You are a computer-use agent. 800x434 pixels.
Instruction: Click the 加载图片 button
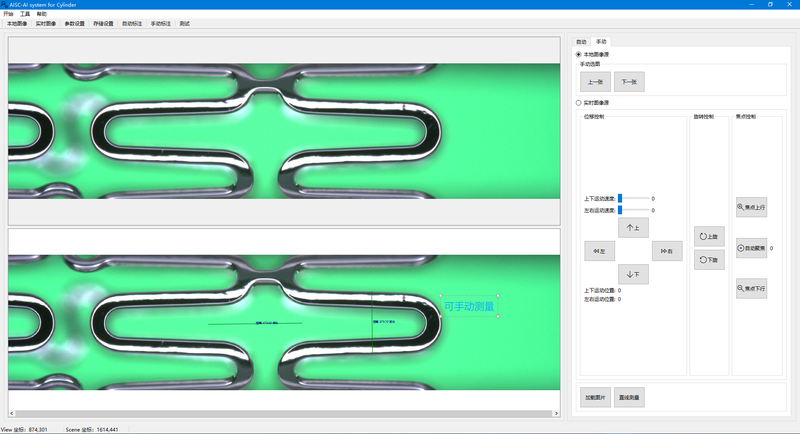click(595, 397)
